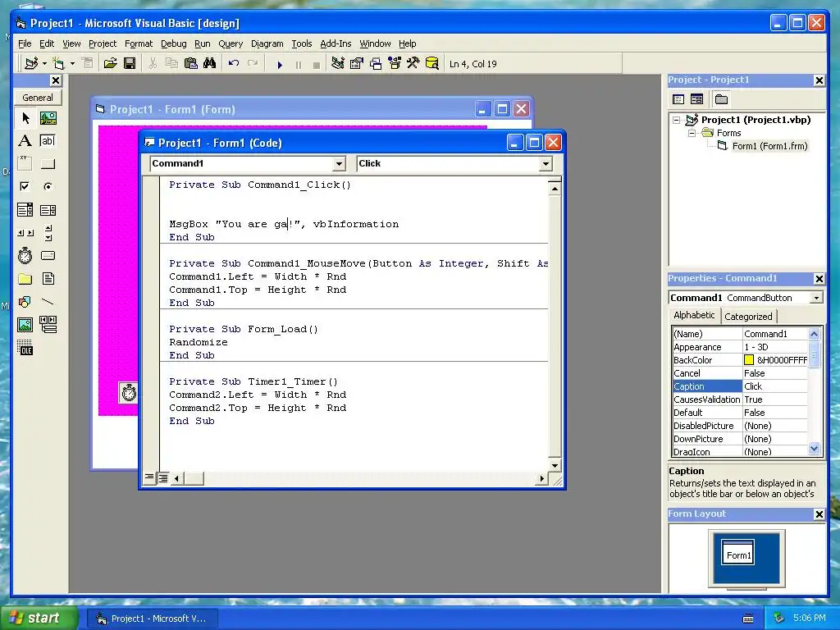Open Form Layout Window from toolbar

[376, 63]
